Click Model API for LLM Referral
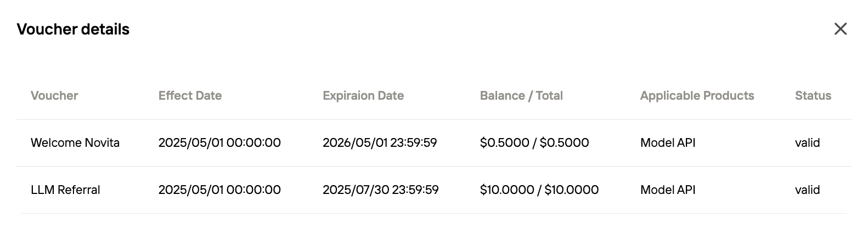This screenshot has width=868, height=229. (x=667, y=190)
